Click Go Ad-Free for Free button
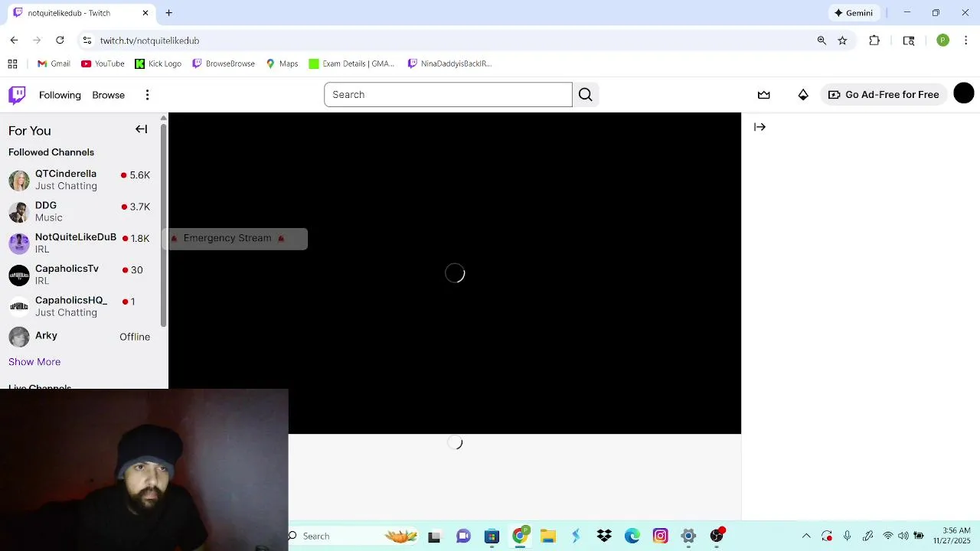This screenshot has height=551, width=980. click(x=884, y=95)
